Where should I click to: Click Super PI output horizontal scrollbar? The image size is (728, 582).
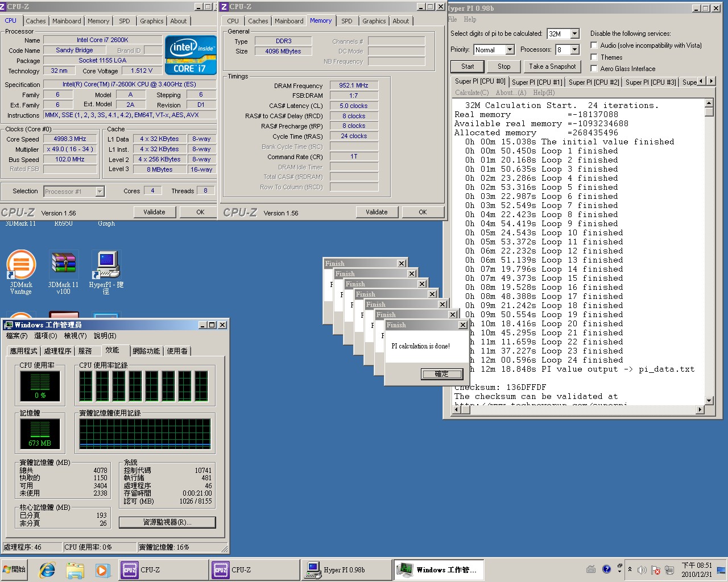pos(578,409)
